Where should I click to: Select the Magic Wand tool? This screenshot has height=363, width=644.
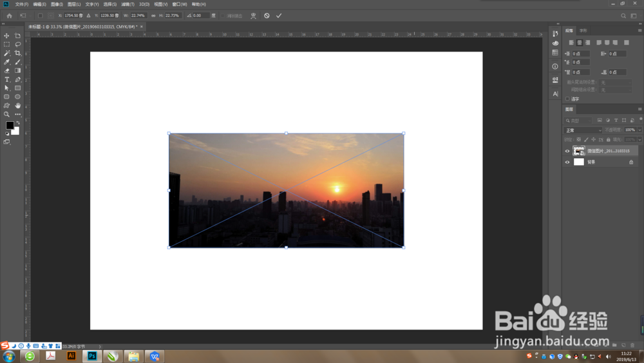click(x=6, y=53)
